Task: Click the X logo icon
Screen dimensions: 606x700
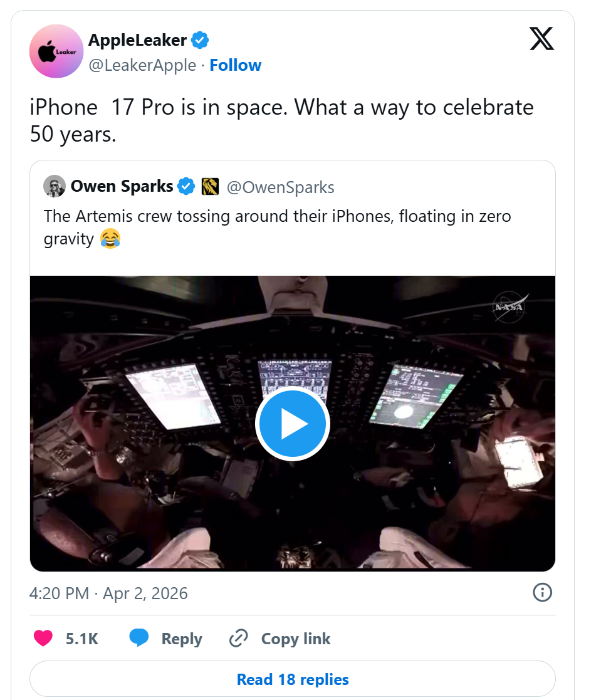Action: point(541,39)
